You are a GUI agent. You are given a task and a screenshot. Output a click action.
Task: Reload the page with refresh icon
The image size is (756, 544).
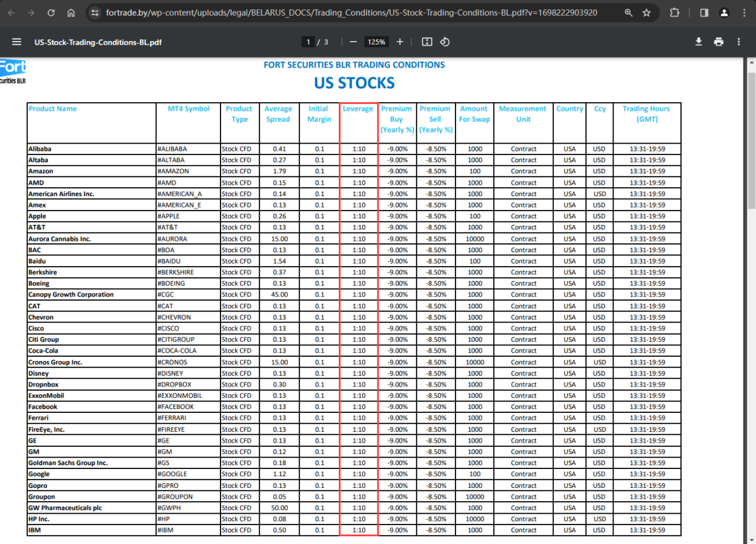(51, 13)
